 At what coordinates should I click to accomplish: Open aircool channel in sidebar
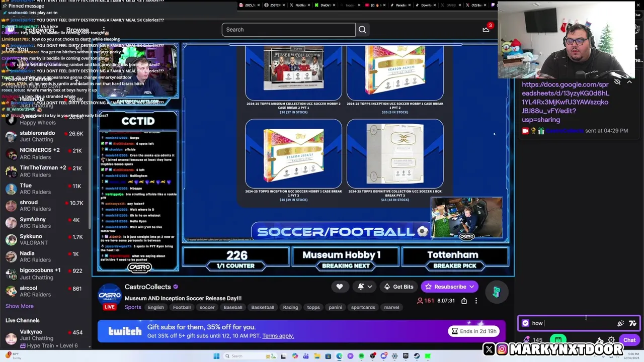(x=45, y=291)
